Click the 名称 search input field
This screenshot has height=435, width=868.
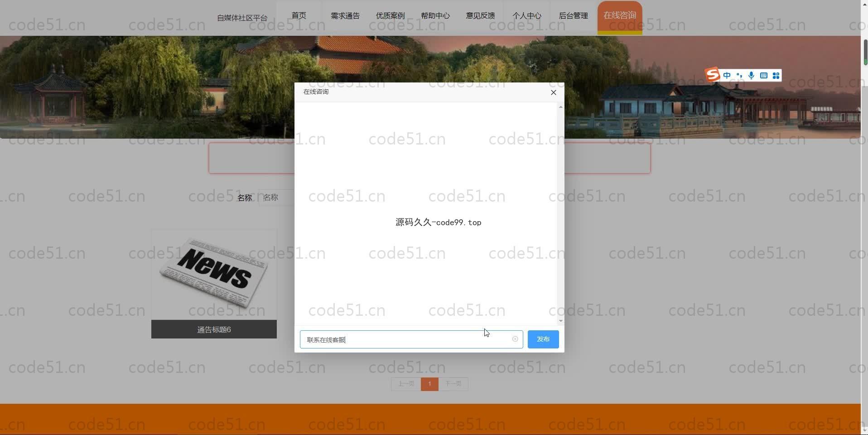[x=277, y=198]
